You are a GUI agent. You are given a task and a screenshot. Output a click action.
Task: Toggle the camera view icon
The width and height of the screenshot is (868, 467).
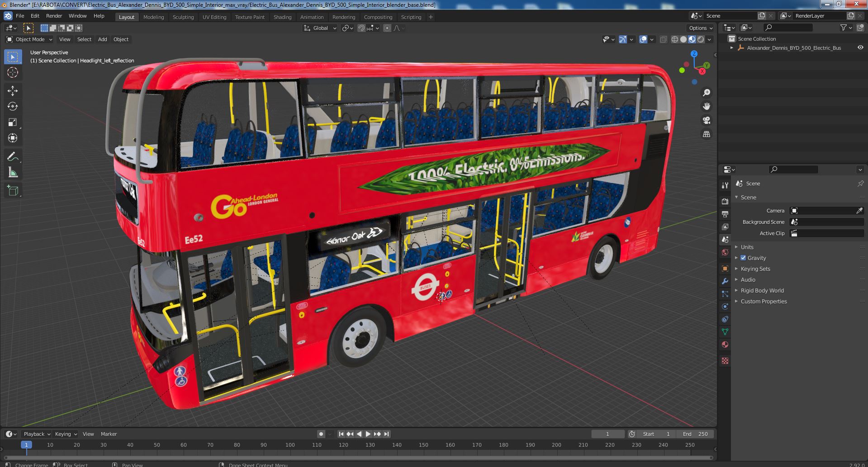(x=706, y=120)
